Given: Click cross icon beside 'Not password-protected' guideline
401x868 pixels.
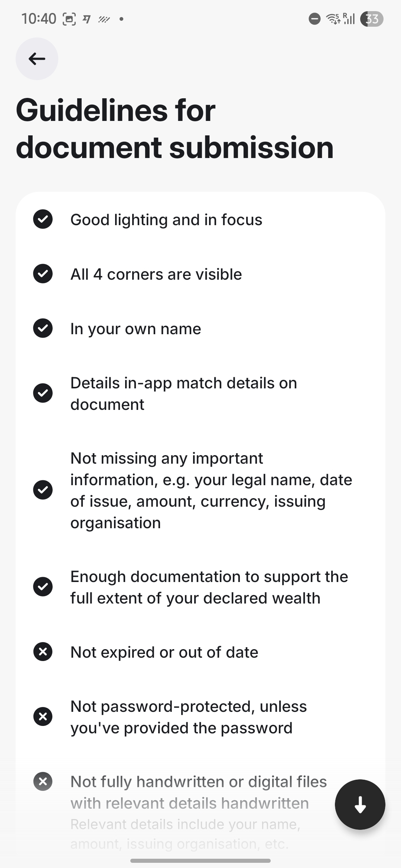Looking at the screenshot, I should pyautogui.click(x=43, y=716).
